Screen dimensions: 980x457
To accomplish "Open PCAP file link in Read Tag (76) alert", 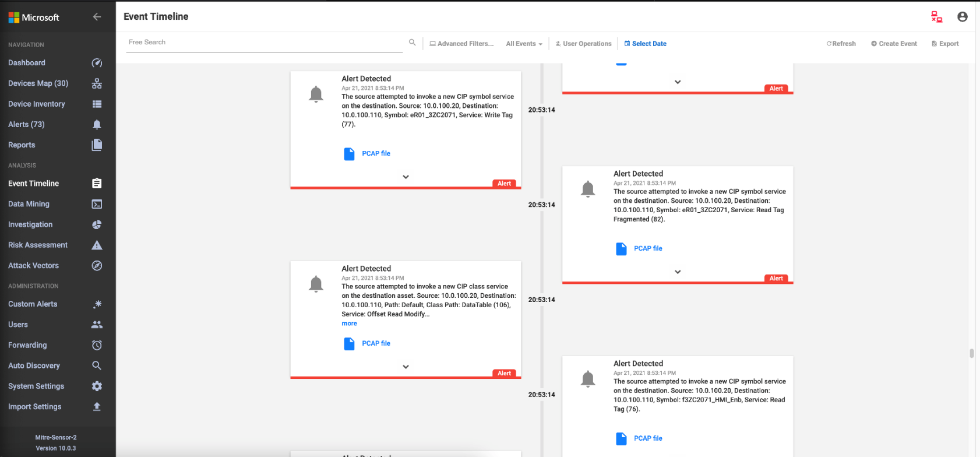I will click(x=648, y=438).
